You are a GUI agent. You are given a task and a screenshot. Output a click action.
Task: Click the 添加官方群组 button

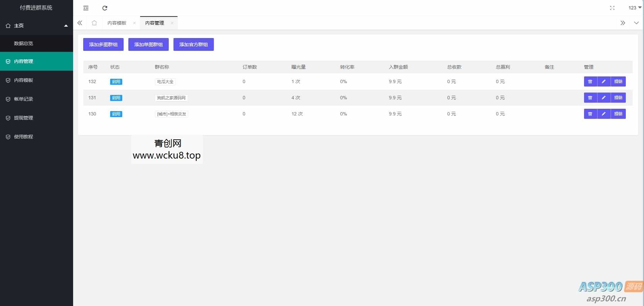coord(193,44)
